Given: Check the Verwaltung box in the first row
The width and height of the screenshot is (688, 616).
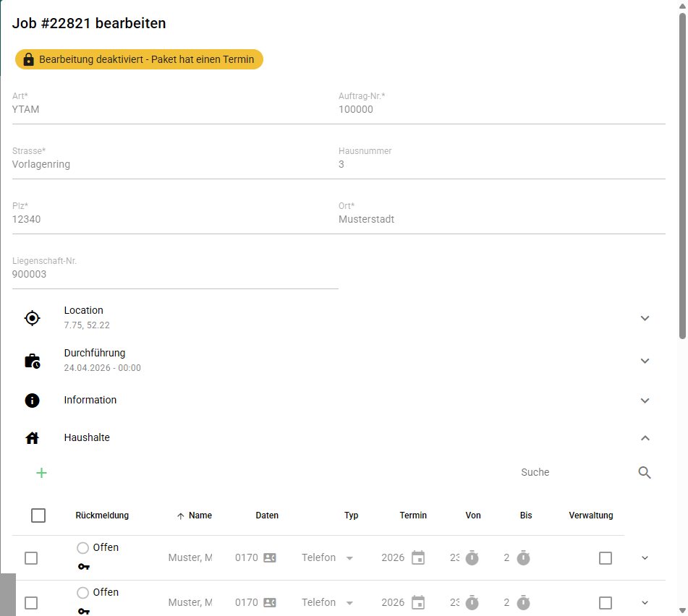Looking at the screenshot, I should point(606,558).
